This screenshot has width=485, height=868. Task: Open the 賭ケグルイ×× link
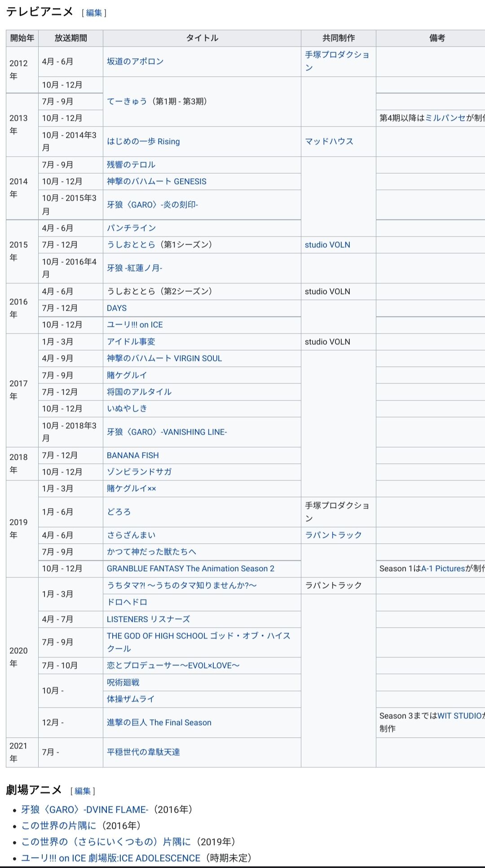pos(132,489)
